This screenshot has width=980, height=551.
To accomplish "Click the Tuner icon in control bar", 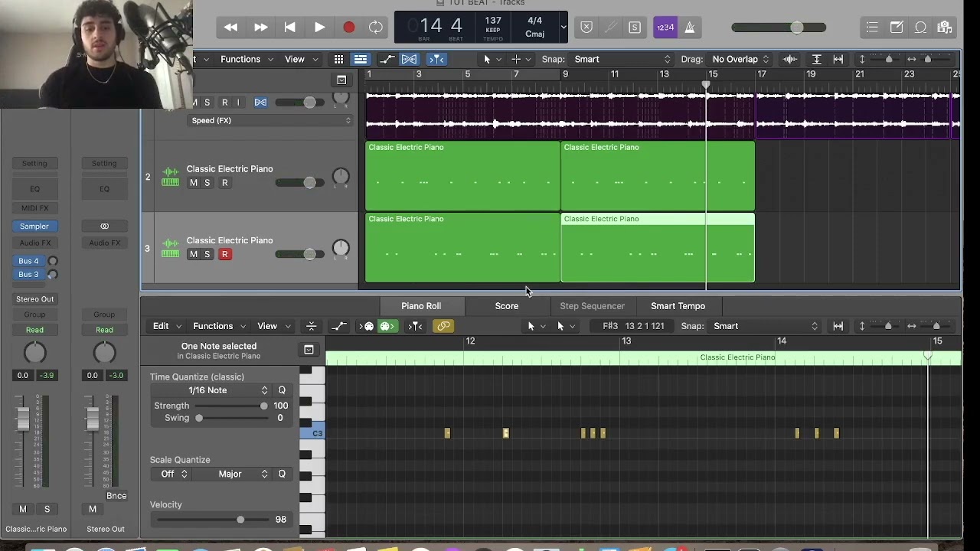I will (x=610, y=28).
